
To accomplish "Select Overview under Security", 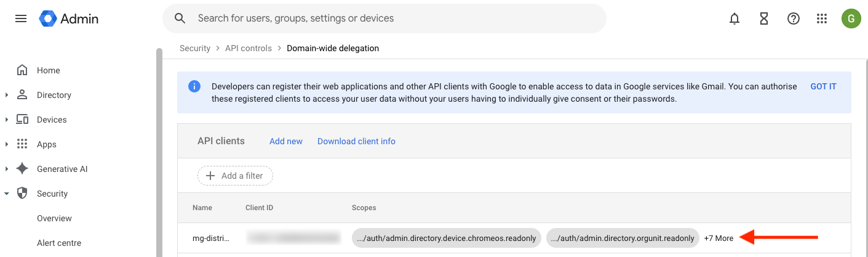I will click(x=54, y=218).
